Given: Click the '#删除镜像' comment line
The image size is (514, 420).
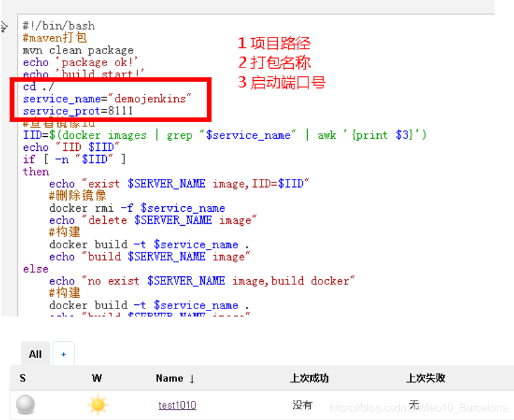Looking at the screenshot, I should tap(77, 196).
